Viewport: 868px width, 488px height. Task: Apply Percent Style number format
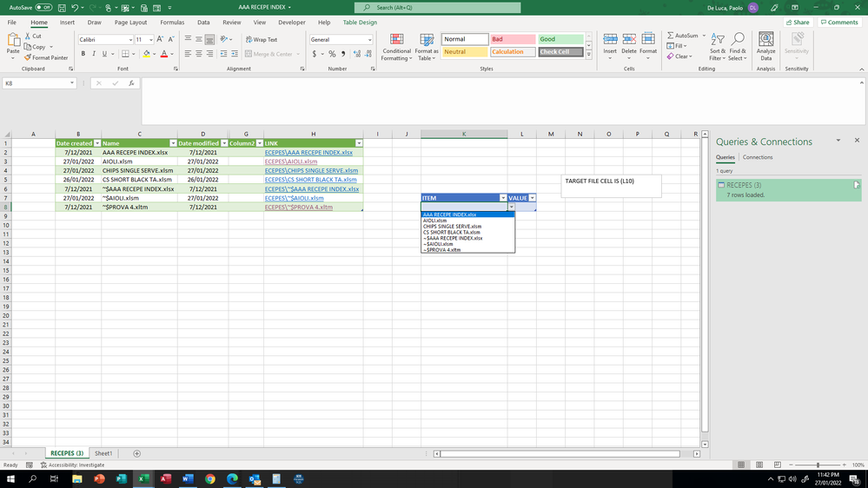click(332, 54)
